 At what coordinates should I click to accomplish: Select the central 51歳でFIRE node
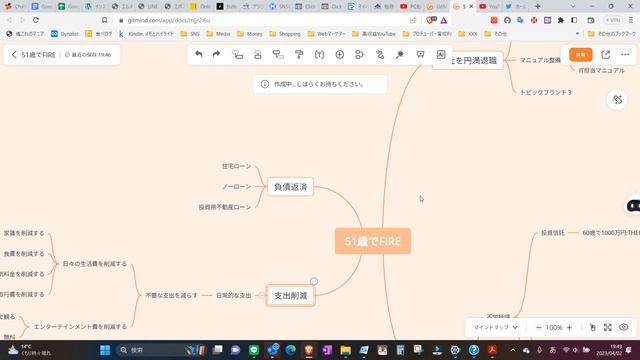click(373, 241)
